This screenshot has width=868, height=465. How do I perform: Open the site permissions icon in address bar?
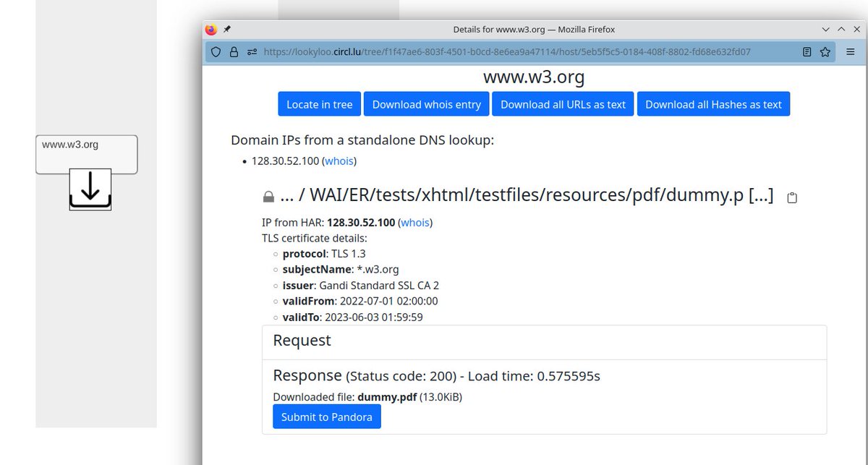pyautogui.click(x=252, y=52)
